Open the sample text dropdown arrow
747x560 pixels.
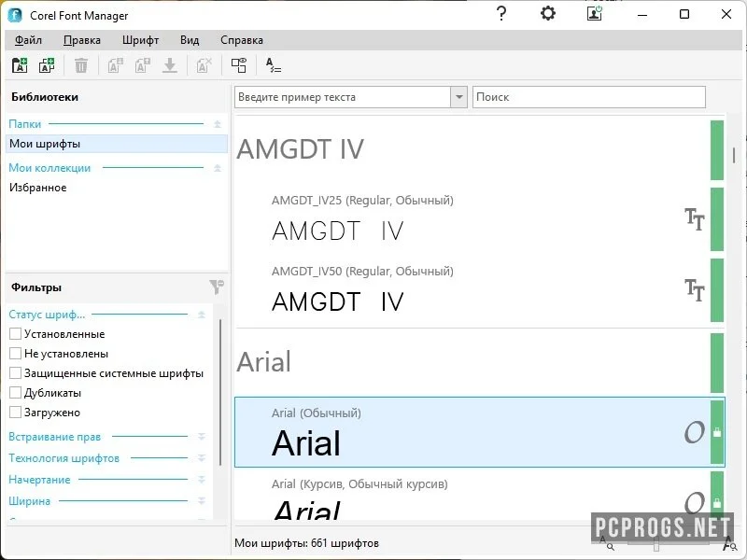click(458, 97)
